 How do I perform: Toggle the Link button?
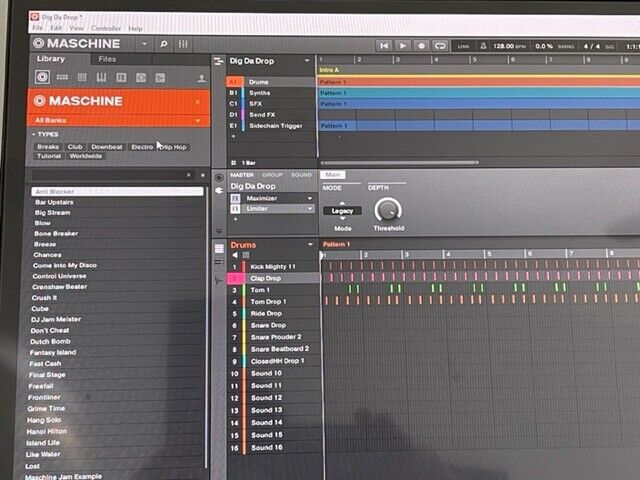(x=463, y=47)
